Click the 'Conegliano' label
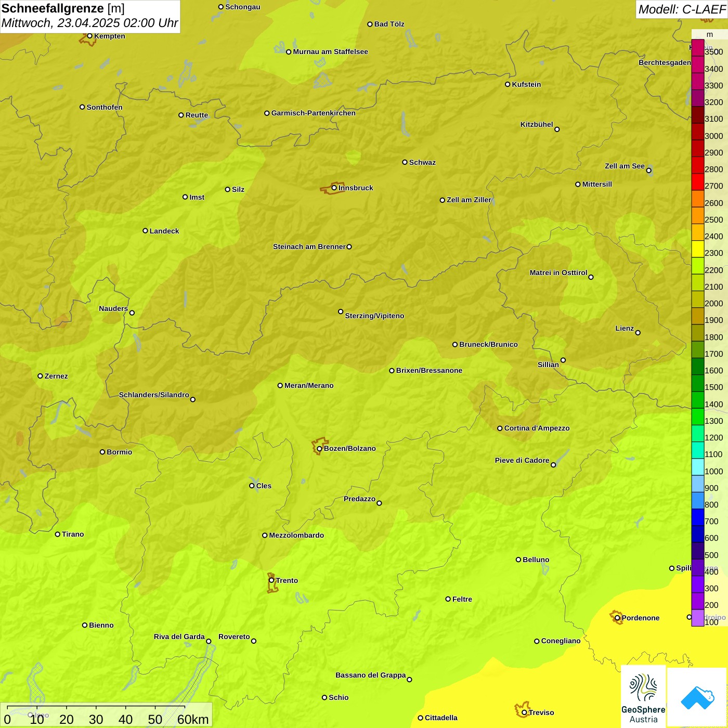The width and height of the screenshot is (728, 728). [561, 641]
